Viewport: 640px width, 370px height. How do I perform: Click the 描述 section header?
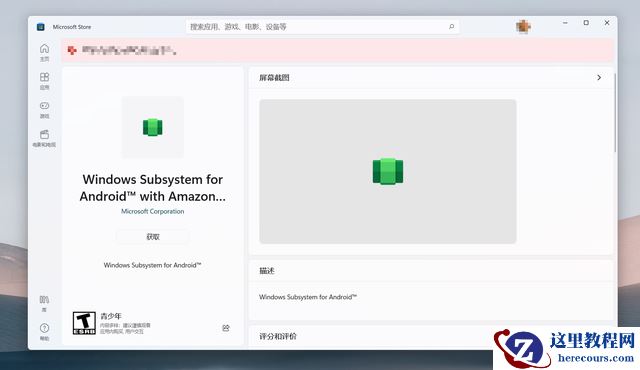click(267, 270)
